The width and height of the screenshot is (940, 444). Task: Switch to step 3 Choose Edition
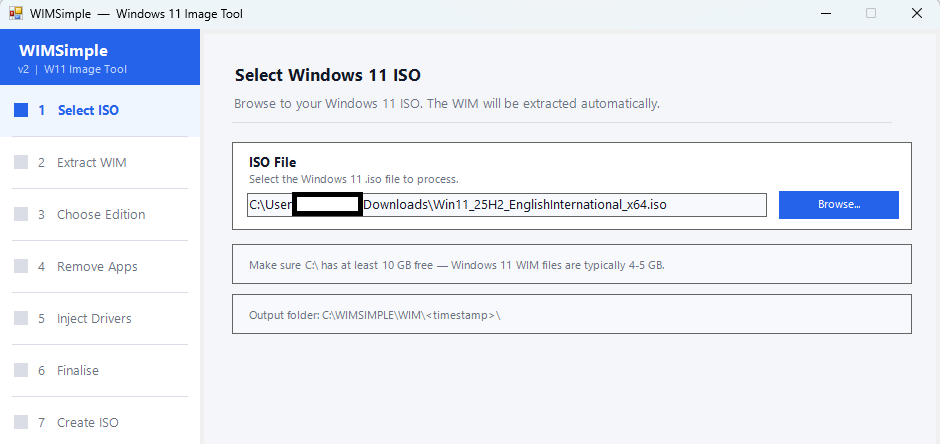[100, 215]
